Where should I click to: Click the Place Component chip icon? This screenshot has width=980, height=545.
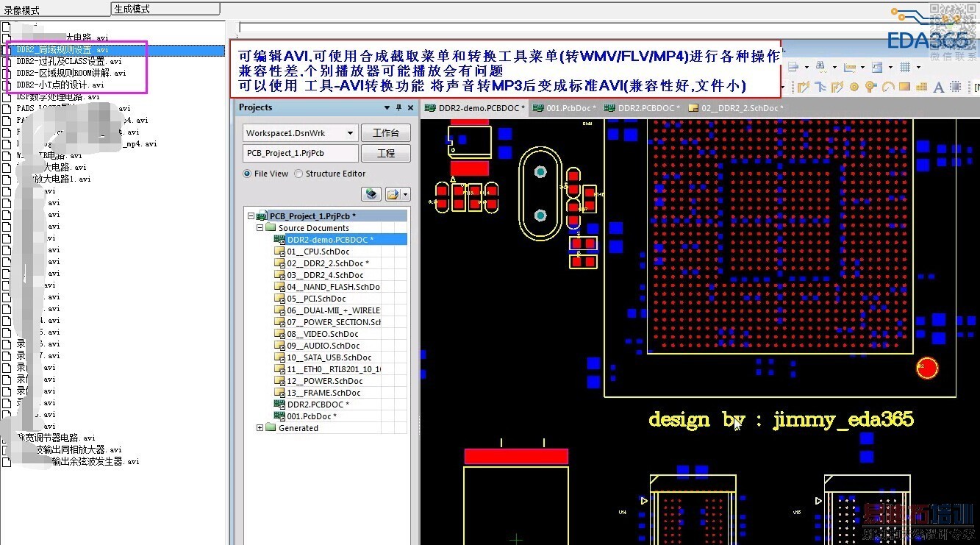(x=956, y=87)
